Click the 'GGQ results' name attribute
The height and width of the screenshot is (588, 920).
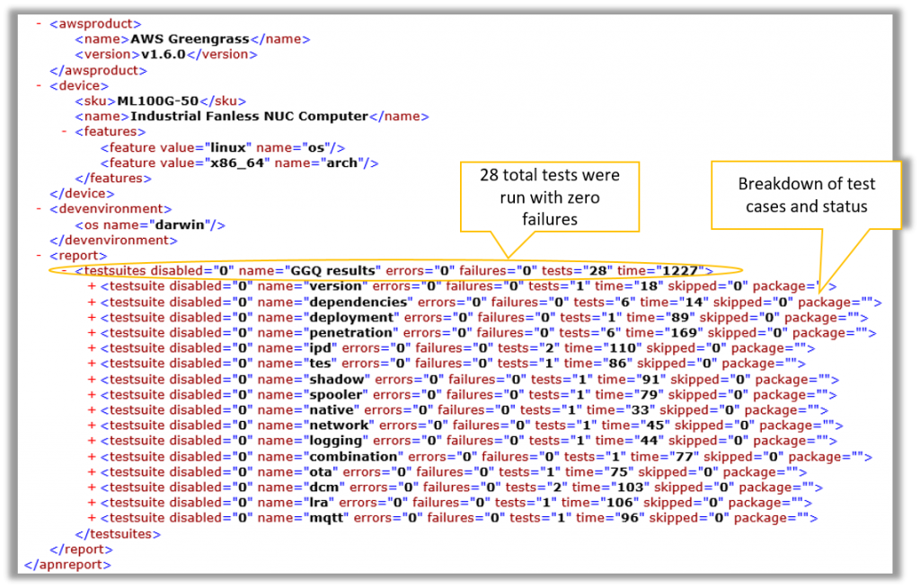pyautogui.click(x=332, y=271)
